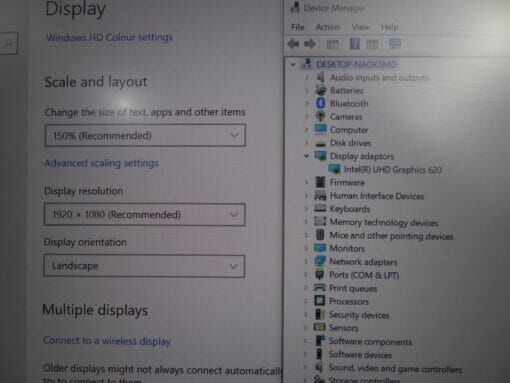Image resolution: width=510 pixels, height=383 pixels.
Task: Click the Security devices icon
Action: (x=320, y=314)
